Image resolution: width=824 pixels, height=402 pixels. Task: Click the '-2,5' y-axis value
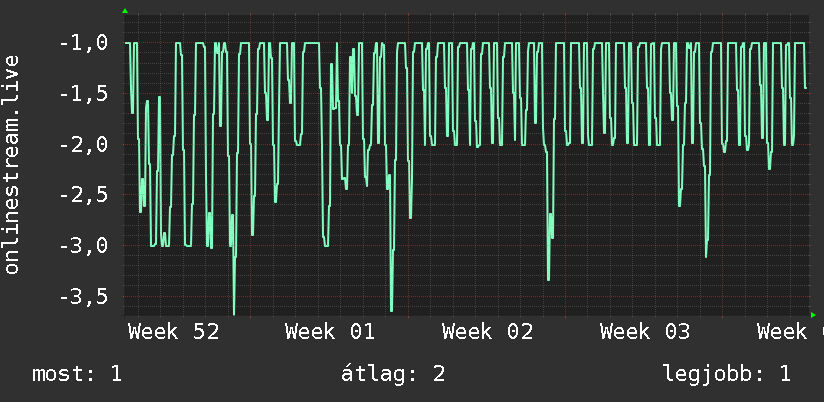84,195
